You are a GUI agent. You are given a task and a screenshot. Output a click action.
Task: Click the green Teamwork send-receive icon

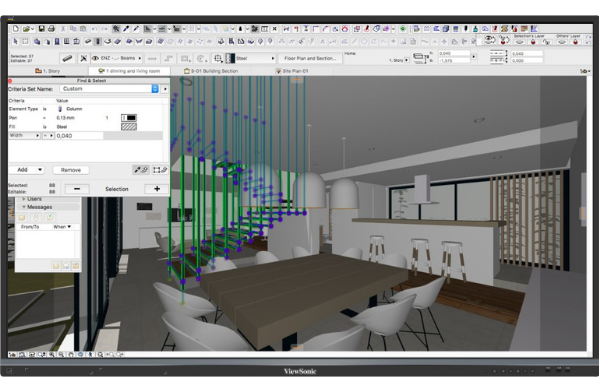pos(403,29)
